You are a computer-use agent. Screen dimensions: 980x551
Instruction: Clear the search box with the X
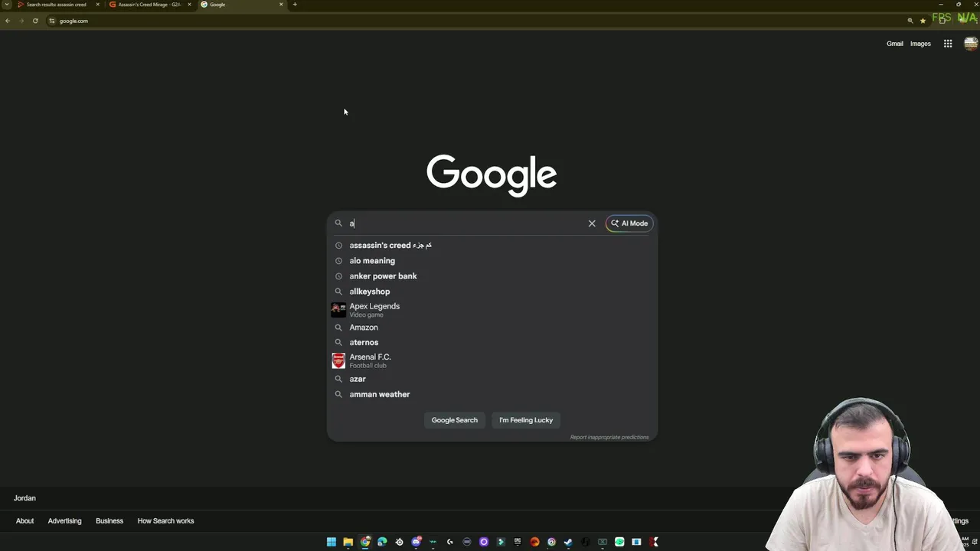coord(592,223)
